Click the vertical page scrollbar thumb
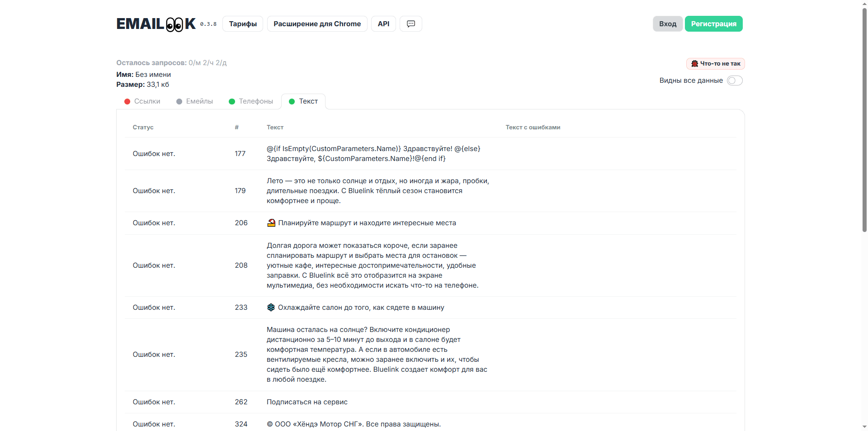 click(x=864, y=120)
